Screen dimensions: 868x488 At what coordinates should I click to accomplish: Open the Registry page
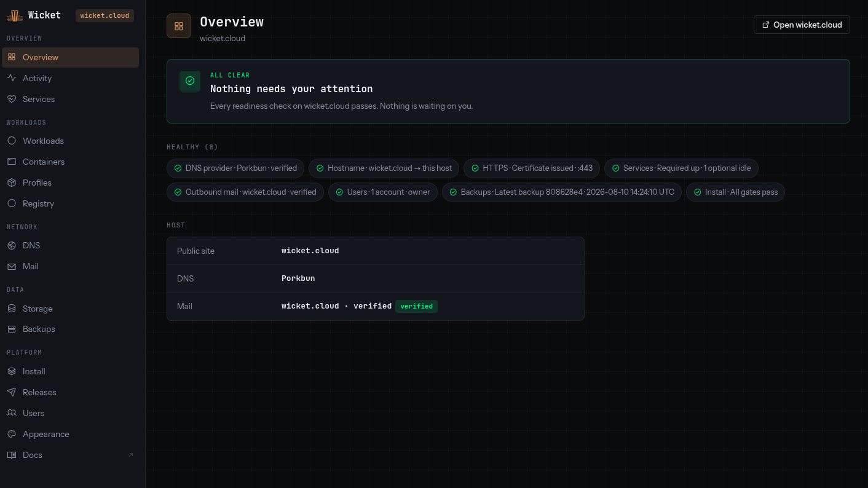(x=70, y=203)
